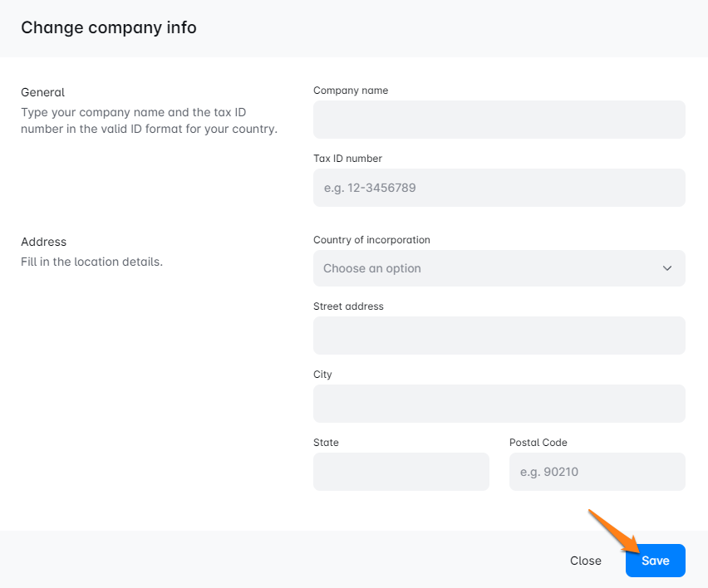Select the Street address text box
This screenshot has height=588, width=708.
pos(499,336)
